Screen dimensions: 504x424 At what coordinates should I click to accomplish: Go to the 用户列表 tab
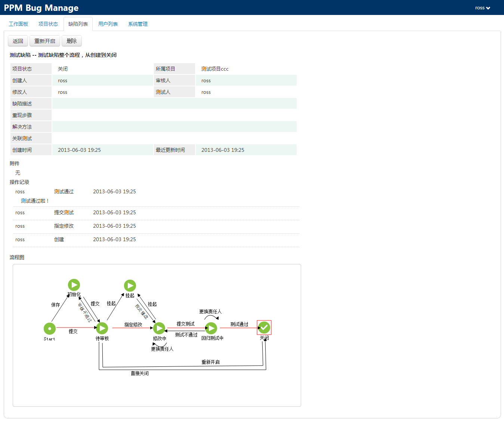coord(108,24)
